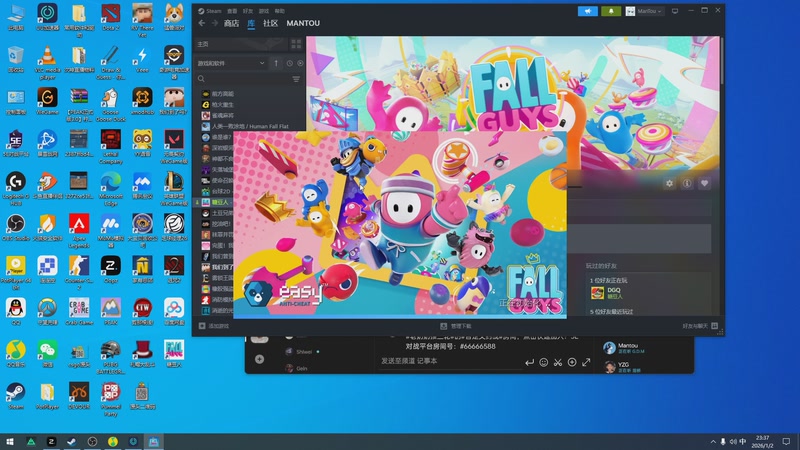Open friend DGQ in played-by list
The image size is (800, 450).
pos(607,293)
